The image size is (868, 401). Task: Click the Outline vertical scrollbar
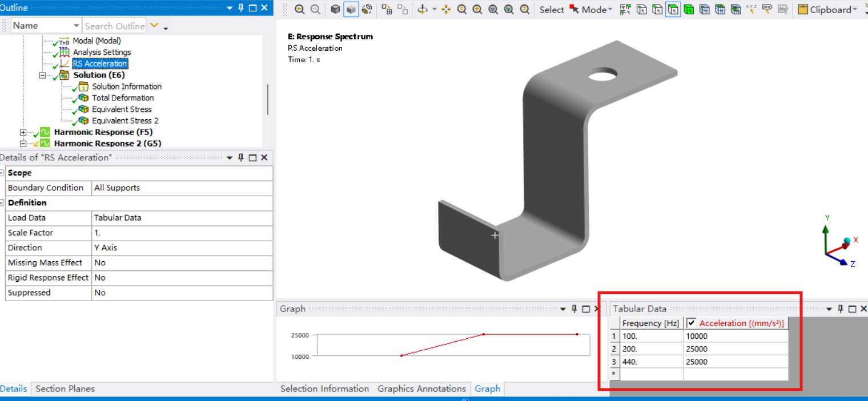(267, 100)
